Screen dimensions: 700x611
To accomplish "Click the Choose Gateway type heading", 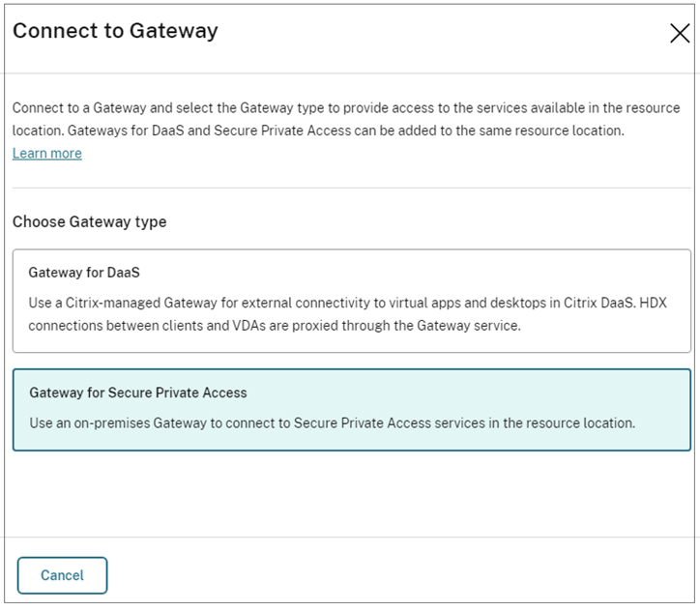I will (89, 221).
